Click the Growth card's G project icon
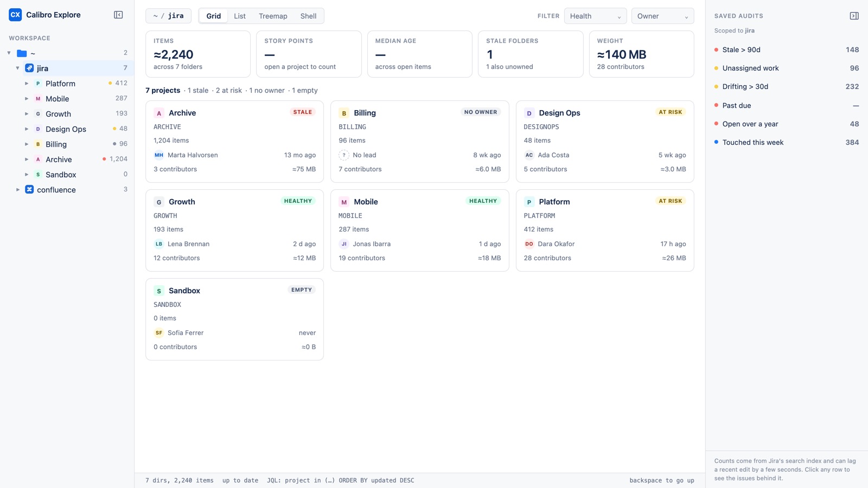868x488 pixels. point(159,202)
